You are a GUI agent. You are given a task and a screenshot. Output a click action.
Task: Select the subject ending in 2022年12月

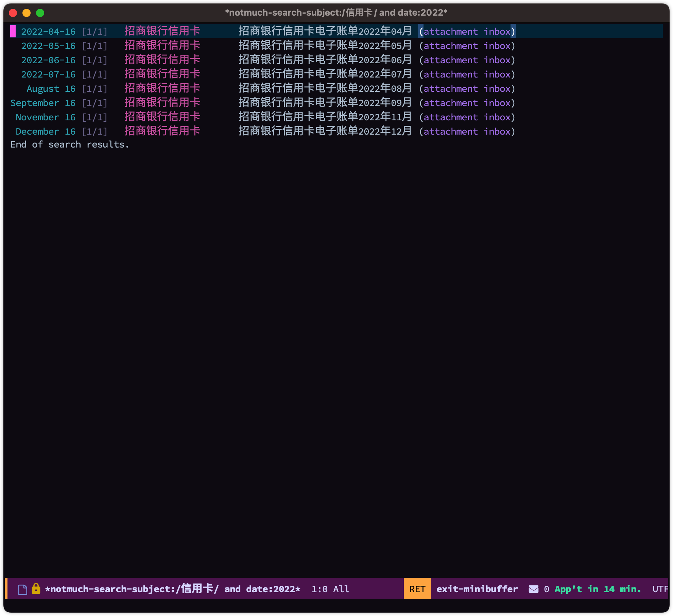(325, 131)
